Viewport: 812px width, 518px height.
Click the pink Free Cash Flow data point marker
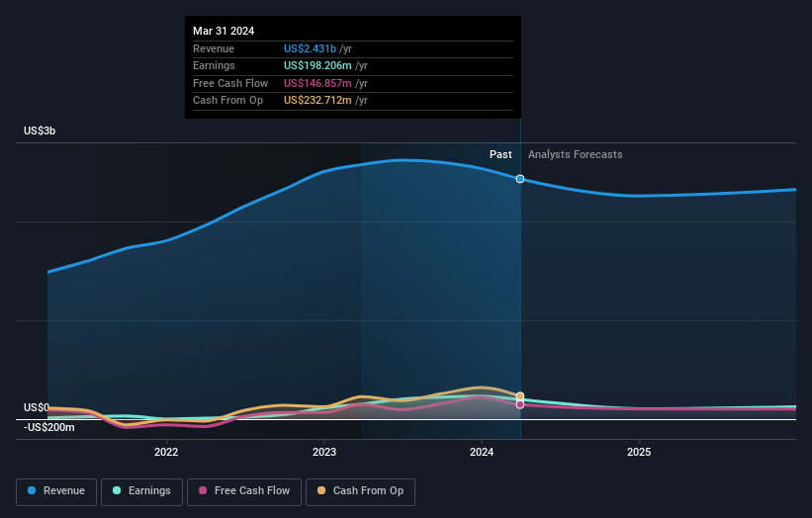click(520, 404)
